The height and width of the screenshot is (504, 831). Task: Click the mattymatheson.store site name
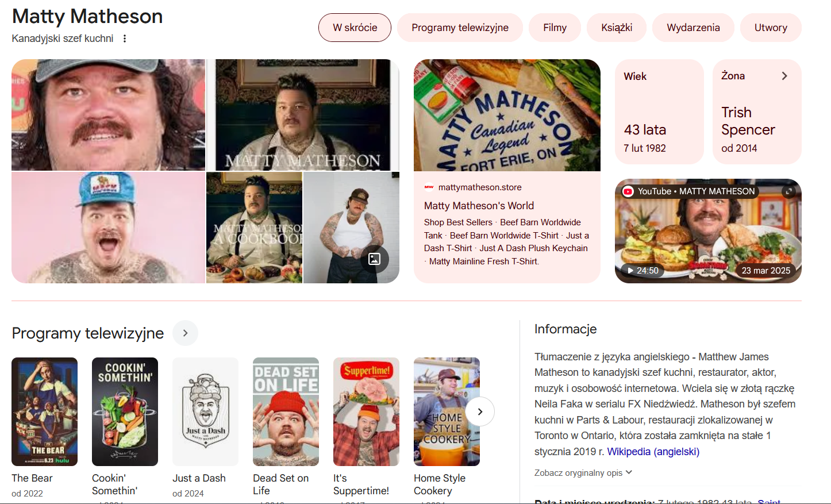[480, 187]
